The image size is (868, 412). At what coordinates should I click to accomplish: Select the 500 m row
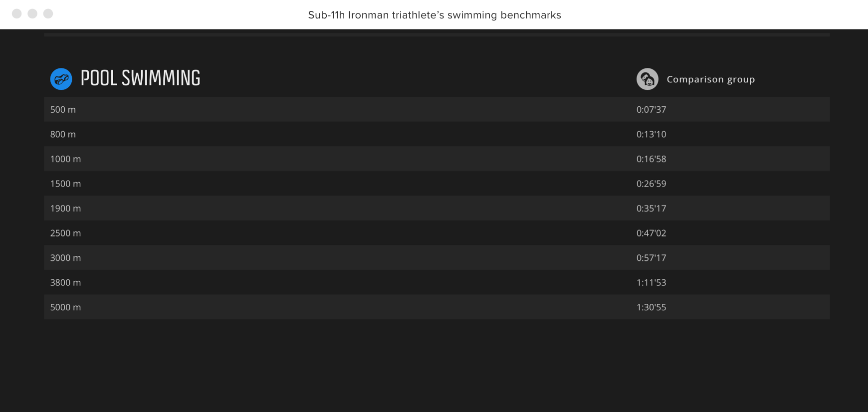[x=436, y=109]
